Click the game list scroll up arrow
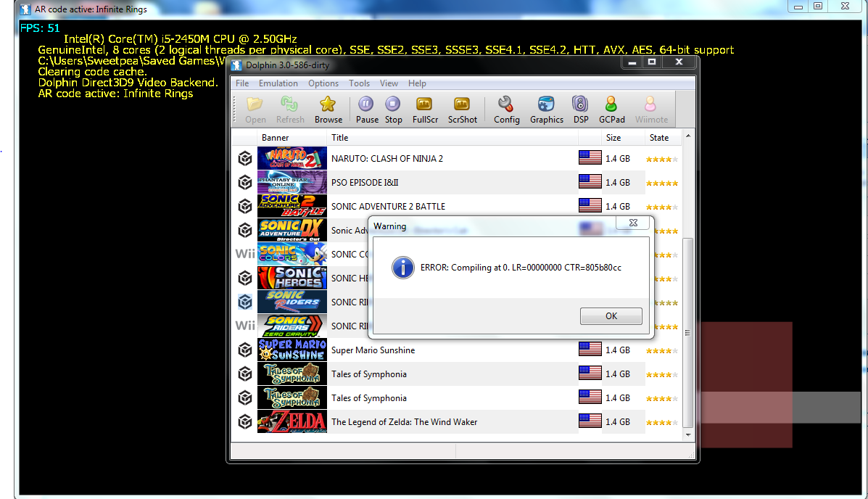Viewport: 868px width, 499px height. click(x=688, y=136)
